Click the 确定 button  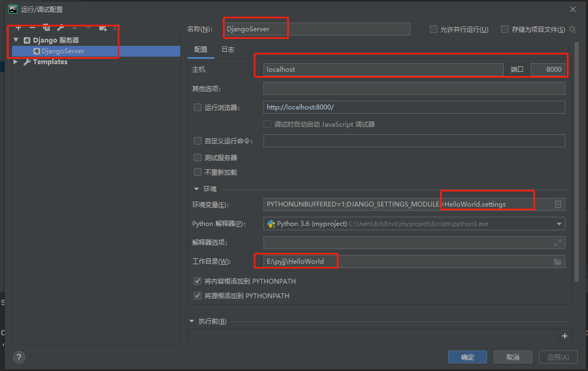point(467,357)
